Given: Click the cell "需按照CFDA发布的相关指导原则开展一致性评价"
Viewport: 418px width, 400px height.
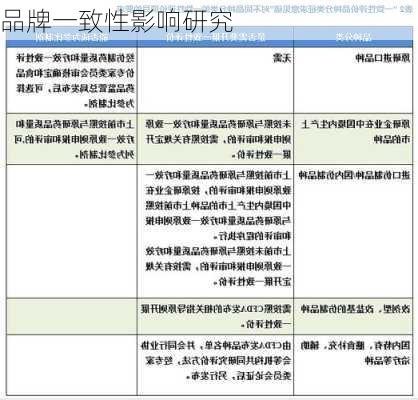Looking at the screenshot, I should [216, 317].
